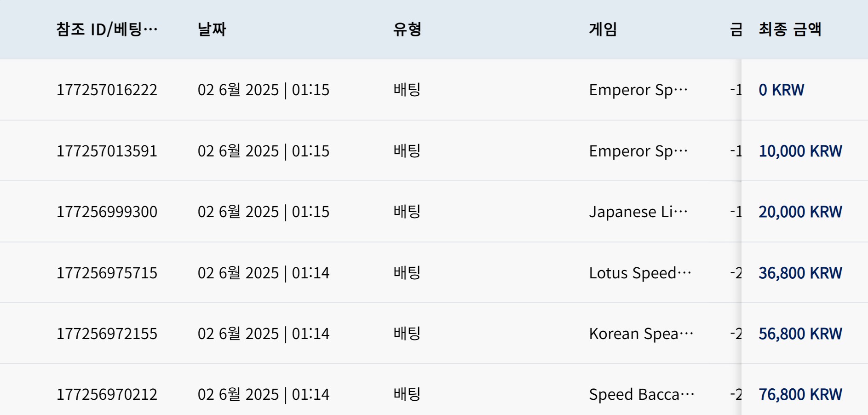Click the 최종 금액 column header

tap(790, 29)
